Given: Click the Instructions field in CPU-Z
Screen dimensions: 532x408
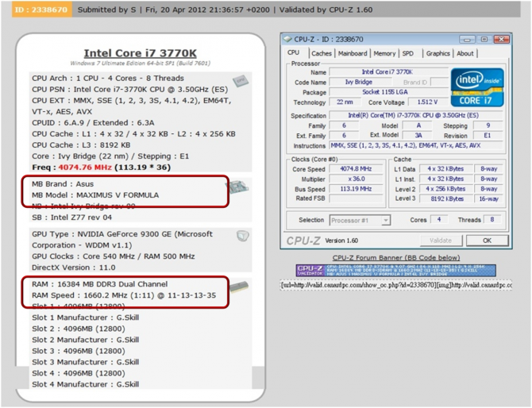Looking at the screenshot, I should coord(416,145).
